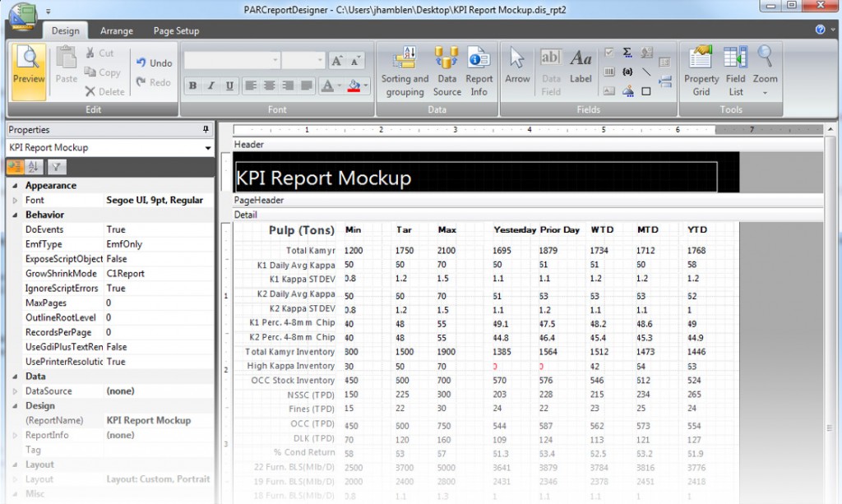842x504 pixels.
Task: Open Report Info
Action: click(479, 72)
